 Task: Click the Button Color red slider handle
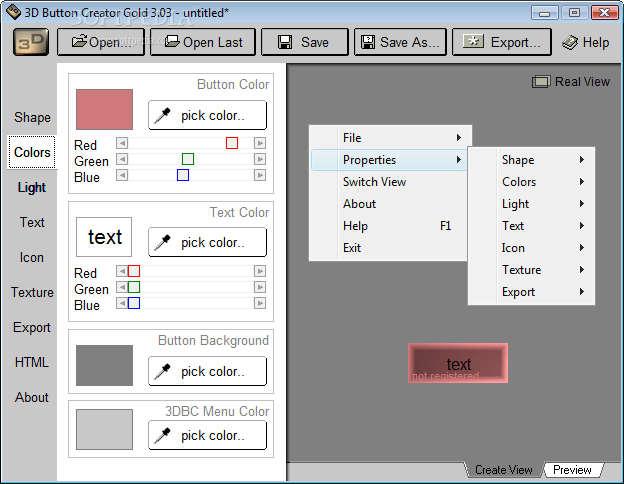pyautogui.click(x=232, y=143)
